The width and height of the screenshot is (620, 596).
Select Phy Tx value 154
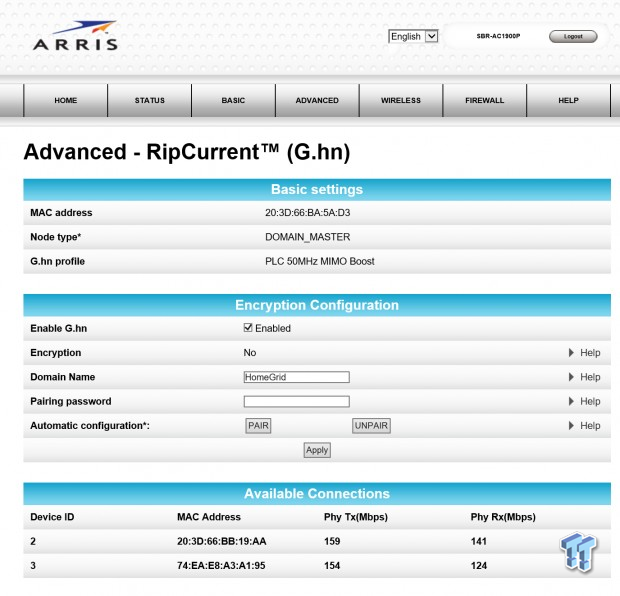coord(332,566)
